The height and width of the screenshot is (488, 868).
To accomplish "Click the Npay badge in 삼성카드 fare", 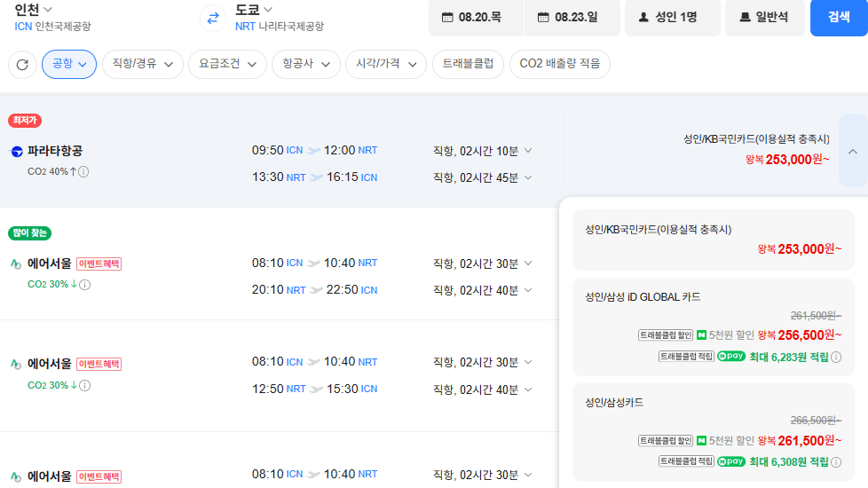I will (730, 461).
